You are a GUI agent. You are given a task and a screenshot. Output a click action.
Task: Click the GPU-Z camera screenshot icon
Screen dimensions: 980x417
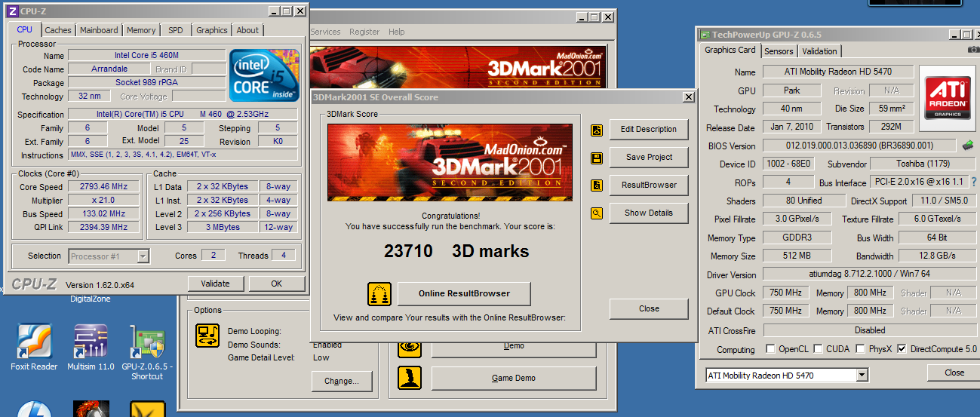(x=973, y=50)
